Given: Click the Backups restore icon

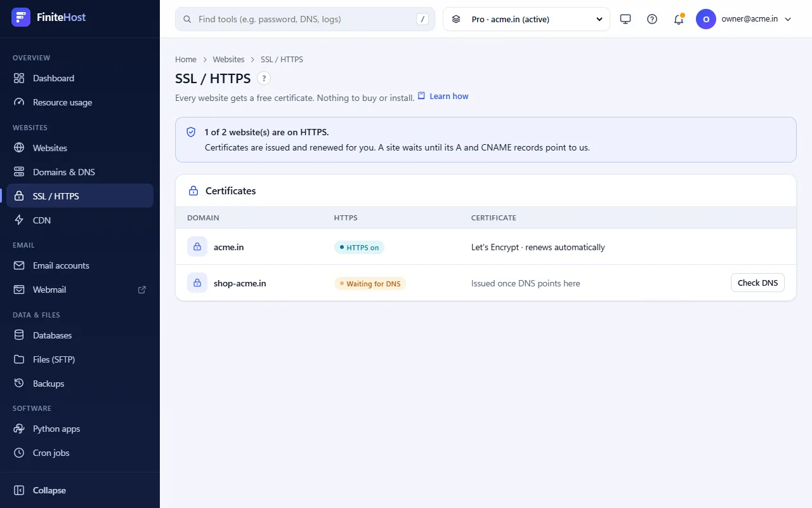Looking at the screenshot, I should click(19, 384).
